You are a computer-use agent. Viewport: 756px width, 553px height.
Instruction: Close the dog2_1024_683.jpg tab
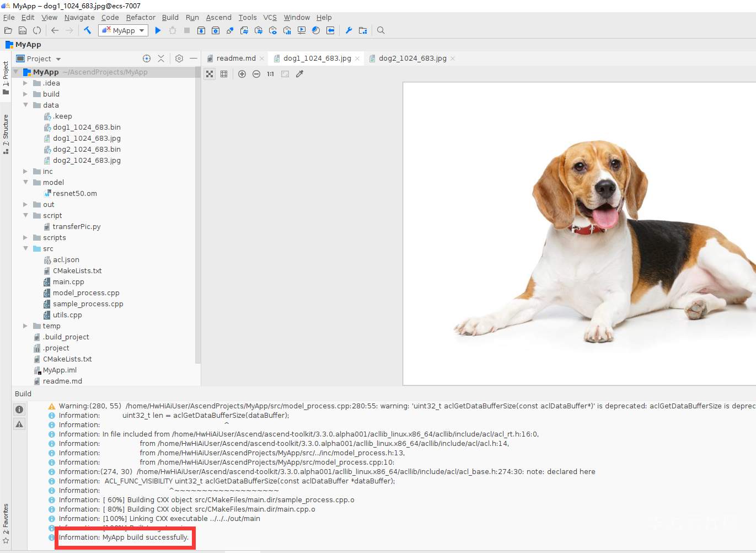[453, 59]
